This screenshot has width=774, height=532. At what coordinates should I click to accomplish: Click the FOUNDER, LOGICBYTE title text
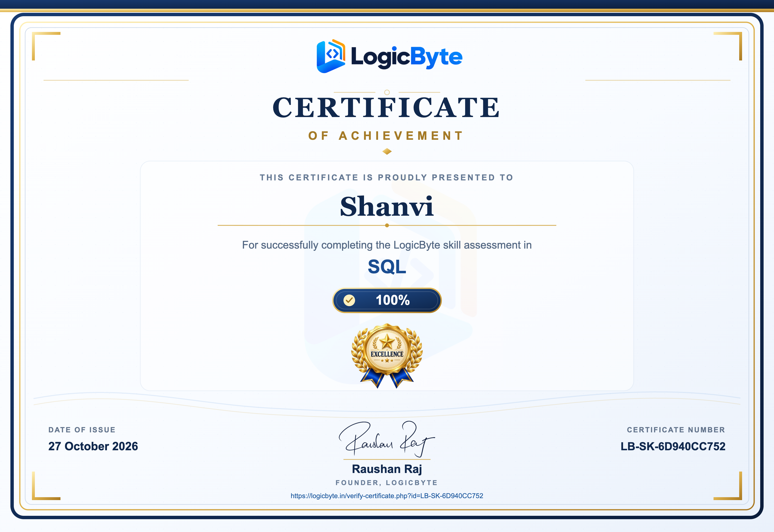pyautogui.click(x=387, y=483)
